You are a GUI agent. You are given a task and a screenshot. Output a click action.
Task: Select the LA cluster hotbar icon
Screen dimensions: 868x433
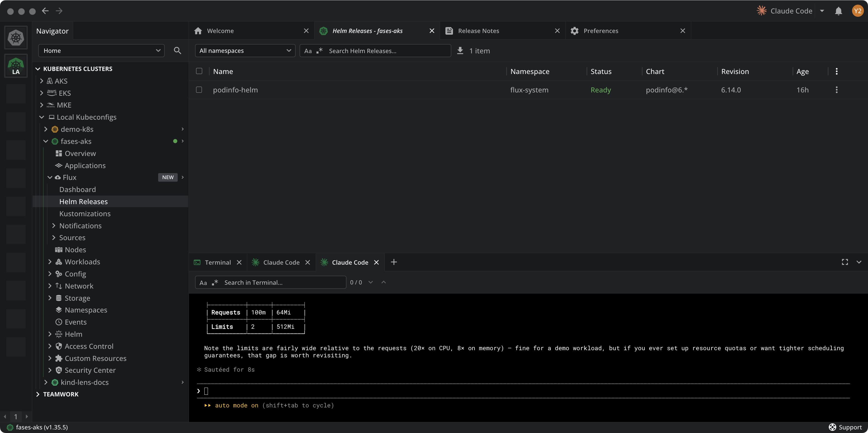16,66
